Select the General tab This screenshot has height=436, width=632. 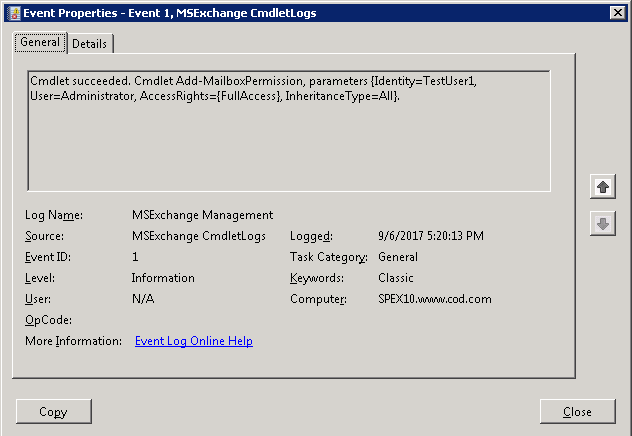pyautogui.click(x=40, y=42)
